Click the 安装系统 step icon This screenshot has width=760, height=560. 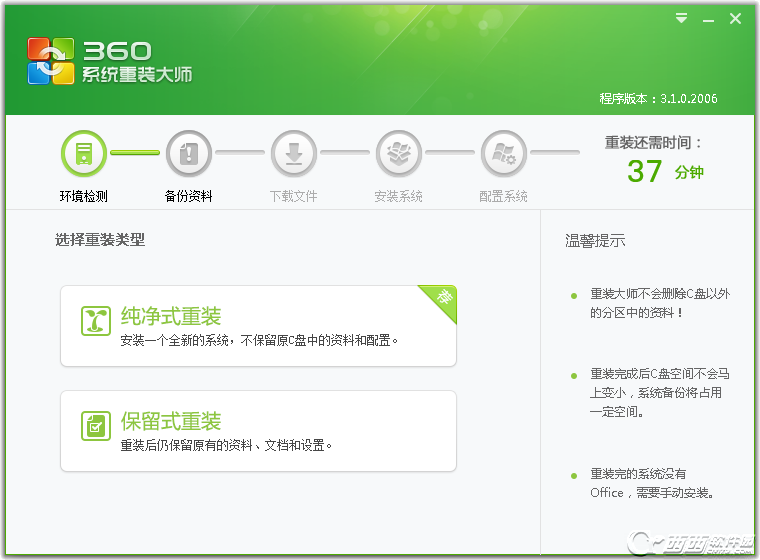tap(399, 154)
